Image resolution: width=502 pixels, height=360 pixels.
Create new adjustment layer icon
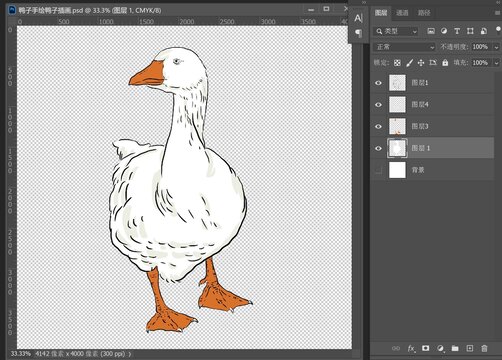[x=440, y=349]
